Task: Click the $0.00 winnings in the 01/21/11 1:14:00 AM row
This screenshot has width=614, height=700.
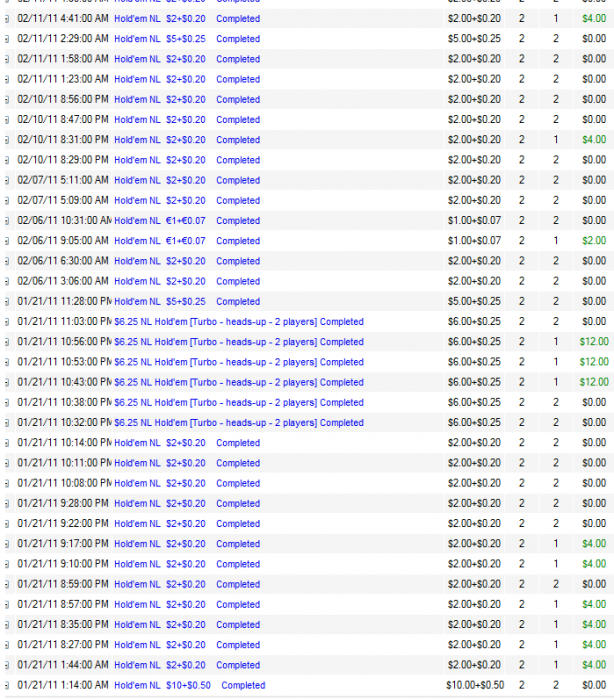Action: point(594,685)
